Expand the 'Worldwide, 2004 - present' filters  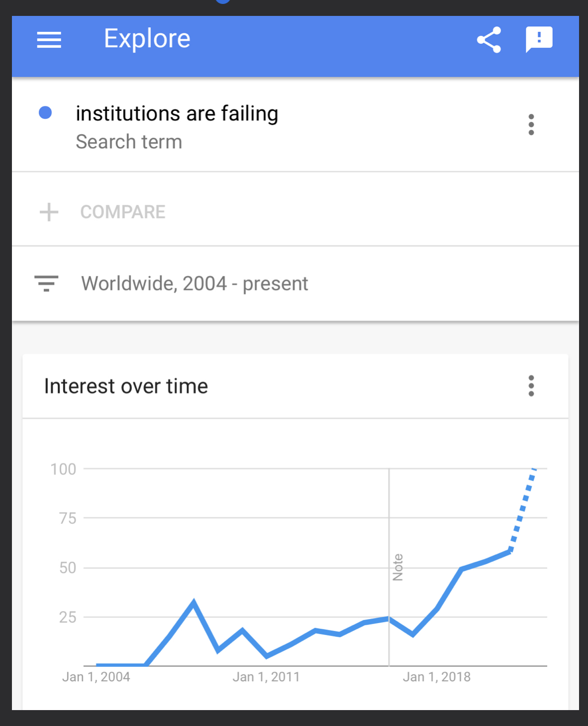click(195, 283)
